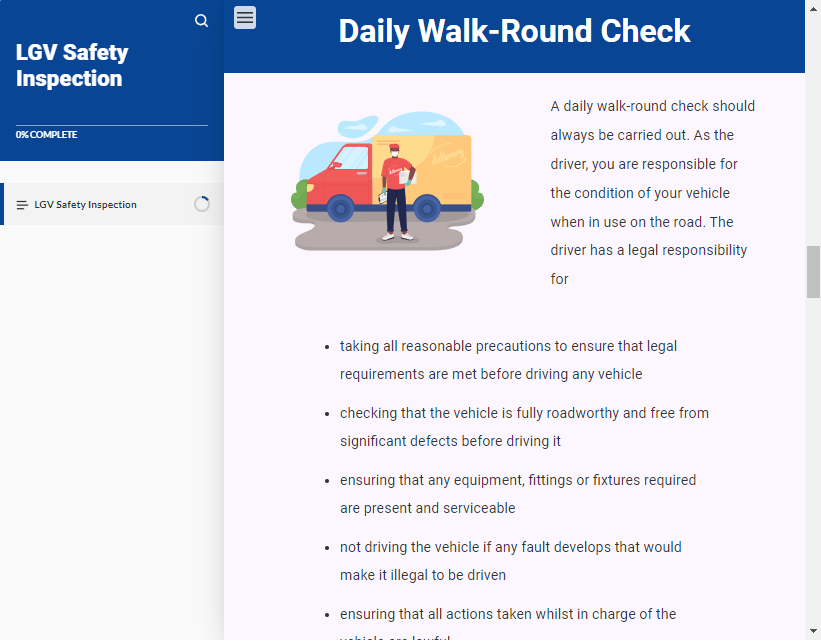Click the bullet about vehicle being fully roadworthy

click(x=524, y=427)
